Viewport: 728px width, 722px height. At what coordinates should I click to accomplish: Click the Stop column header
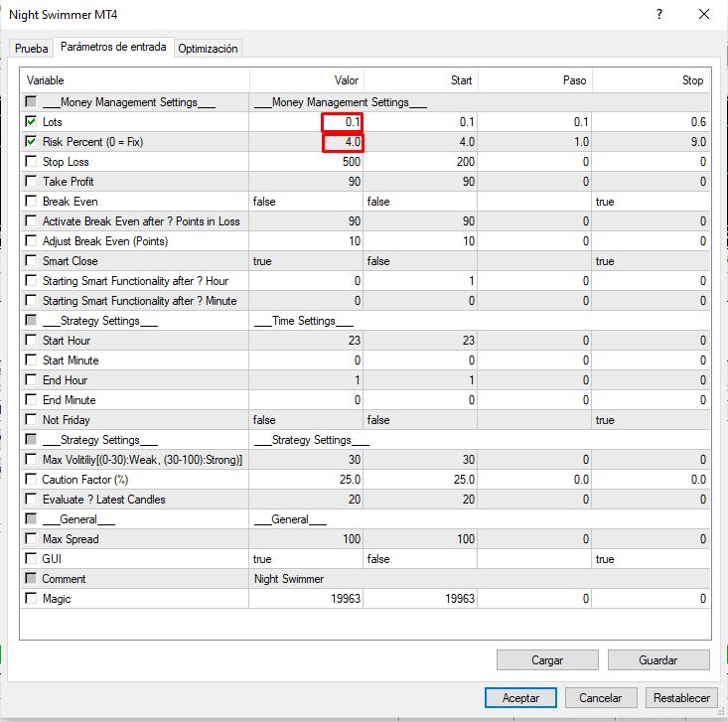pos(652,80)
